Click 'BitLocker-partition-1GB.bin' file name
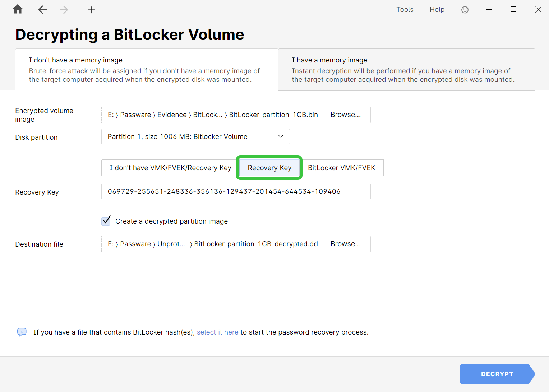 coord(273,115)
